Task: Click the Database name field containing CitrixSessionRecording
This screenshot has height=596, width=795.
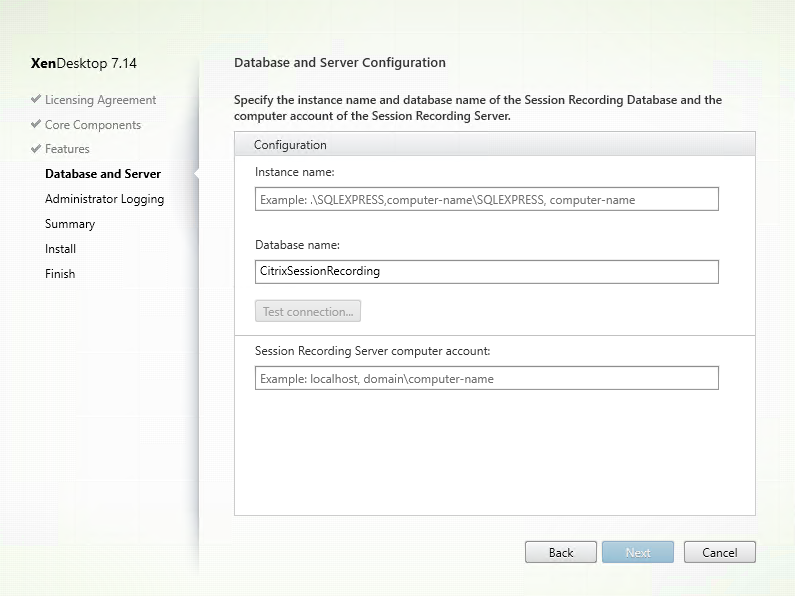Action: [x=486, y=271]
